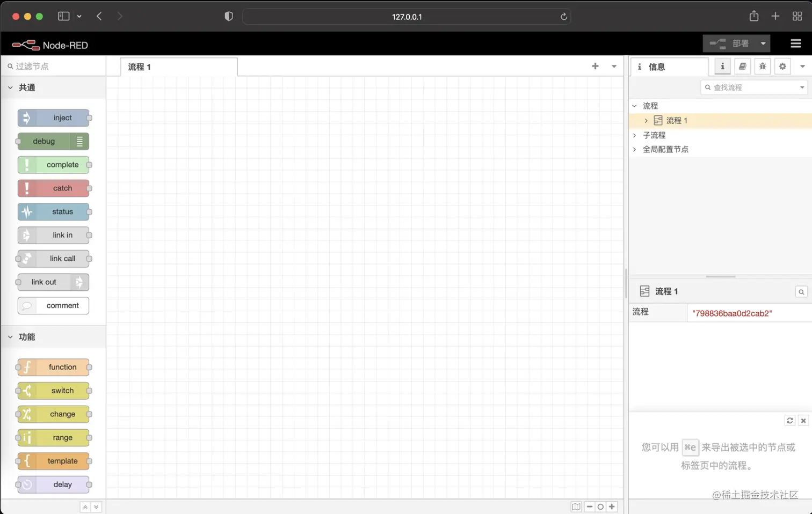This screenshot has height=514, width=812.
Task: Toggle the navigator map view icon
Action: coord(576,506)
